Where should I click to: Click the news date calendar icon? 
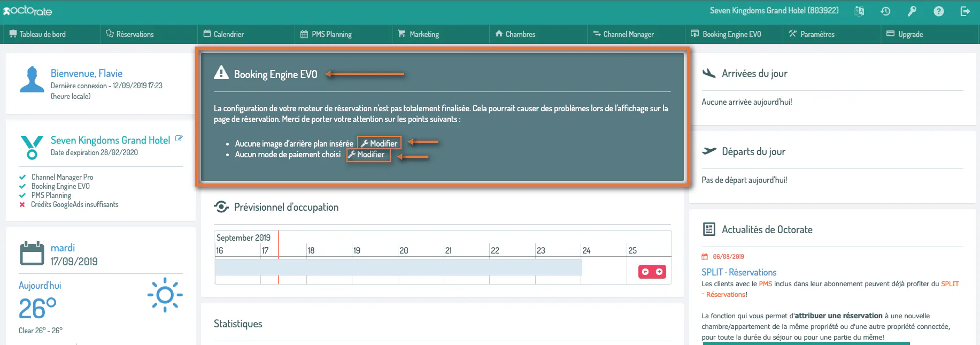tap(705, 257)
